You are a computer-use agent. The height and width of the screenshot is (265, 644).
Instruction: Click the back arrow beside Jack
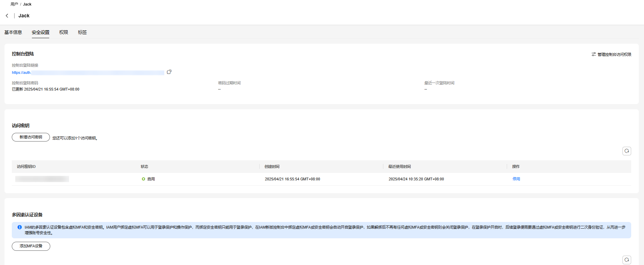tap(7, 16)
